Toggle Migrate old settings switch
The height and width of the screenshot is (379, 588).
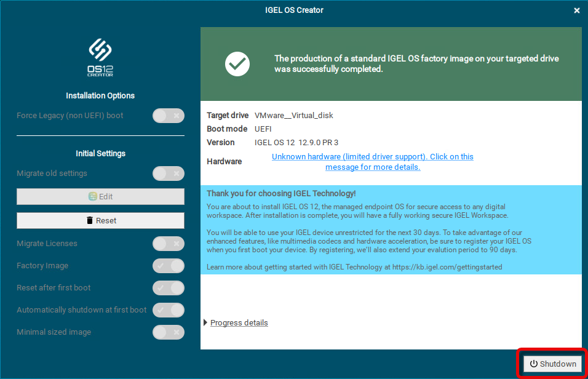pyautogui.click(x=169, y=174)
